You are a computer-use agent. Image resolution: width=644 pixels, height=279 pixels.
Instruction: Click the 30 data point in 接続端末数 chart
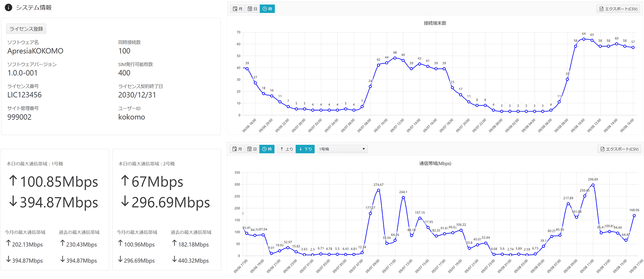(x=567, y=80)
